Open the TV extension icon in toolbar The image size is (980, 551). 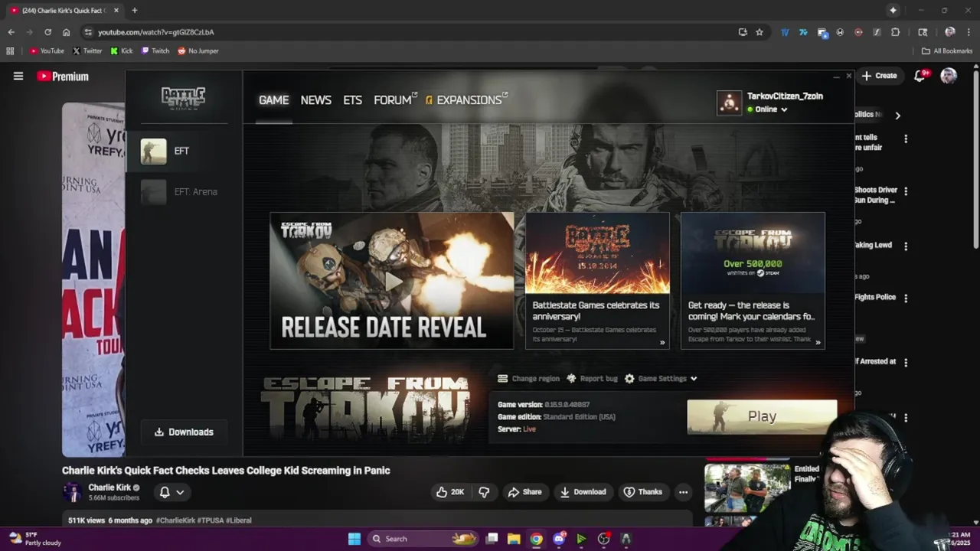pyautogui.click(x=785, y=32)
